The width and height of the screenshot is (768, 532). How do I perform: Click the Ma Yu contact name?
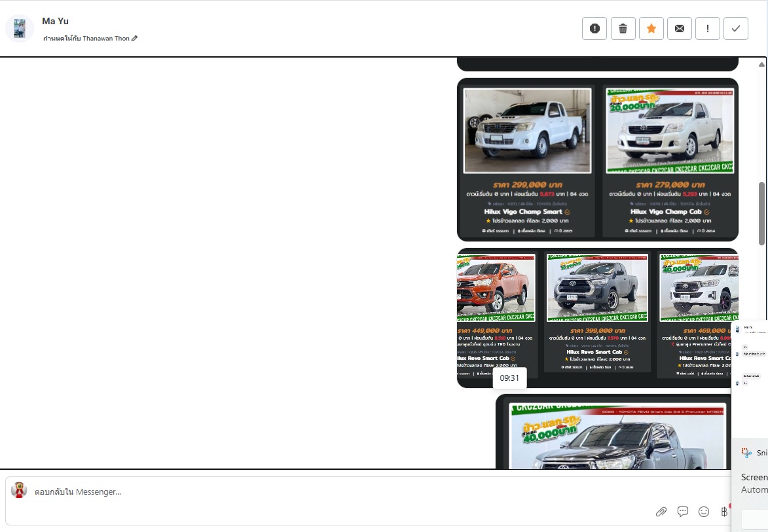click(55, 21)
